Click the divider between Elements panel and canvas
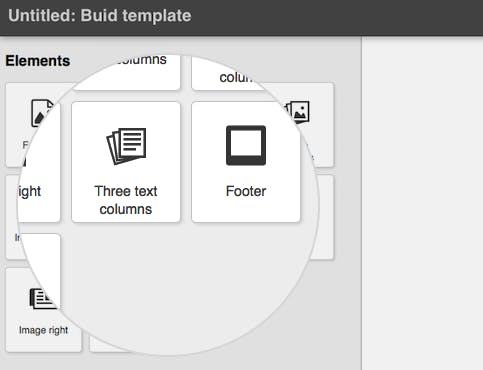 pos(362,203)
